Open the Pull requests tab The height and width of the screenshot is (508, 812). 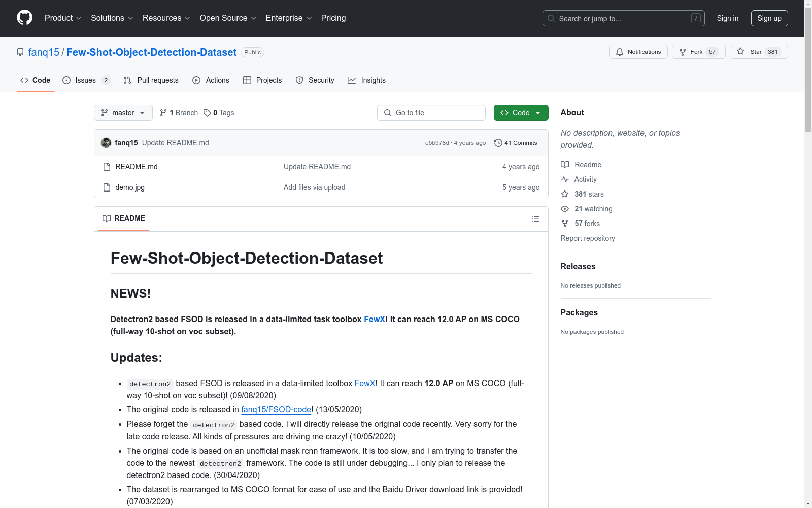(151, 80)
